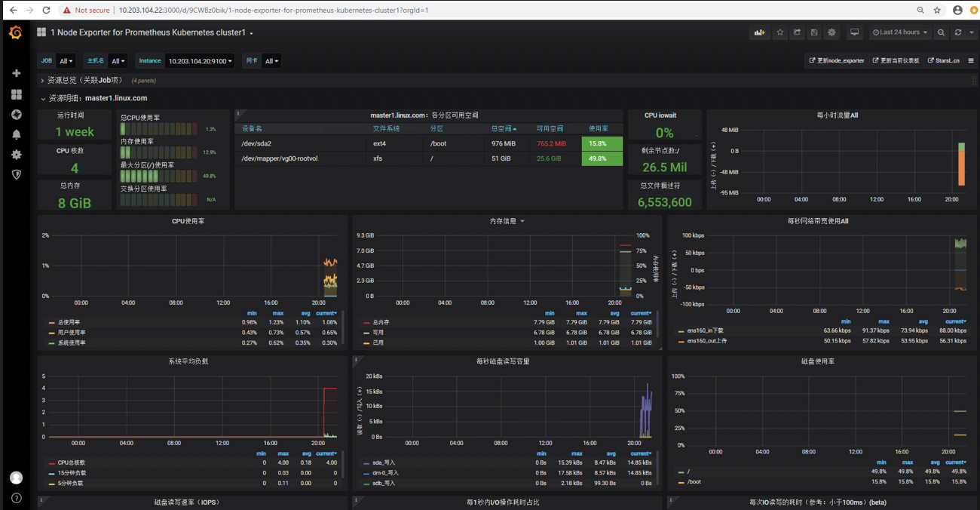Open the Explore compass icon in sidebar
The width and height of the screenshot is (980, 510).
(16, 115)
